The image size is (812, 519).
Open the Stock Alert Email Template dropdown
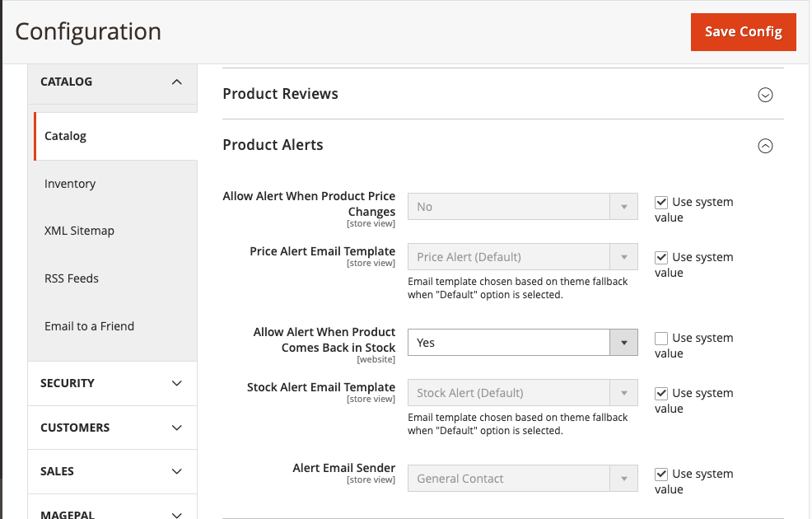522,393
